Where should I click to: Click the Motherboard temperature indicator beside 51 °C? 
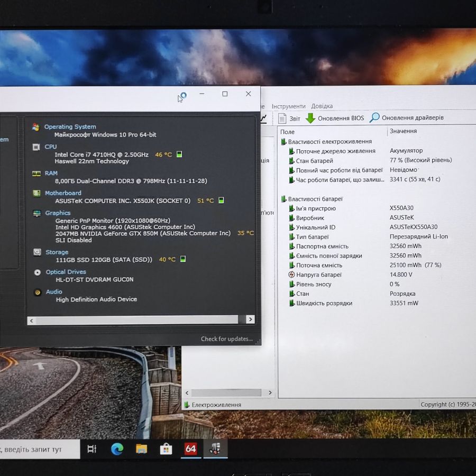tap(221, 200)
